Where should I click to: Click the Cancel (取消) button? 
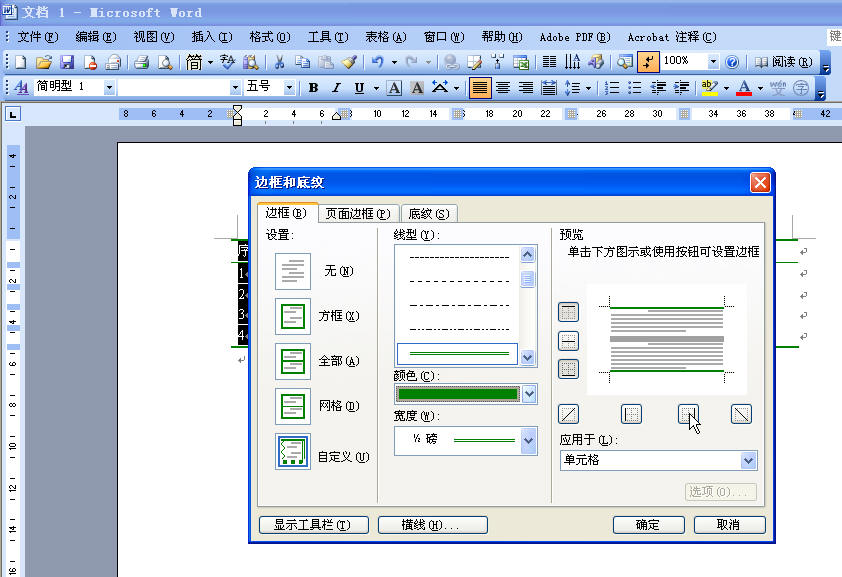(x=729, y=525)
